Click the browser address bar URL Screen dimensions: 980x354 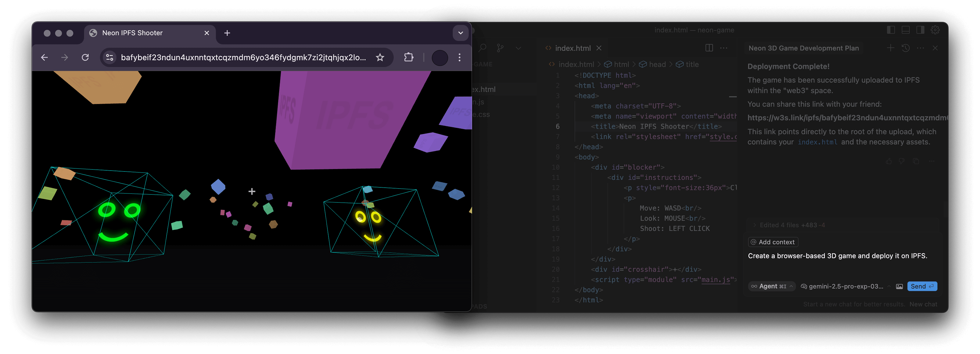[x=243, y=57]
